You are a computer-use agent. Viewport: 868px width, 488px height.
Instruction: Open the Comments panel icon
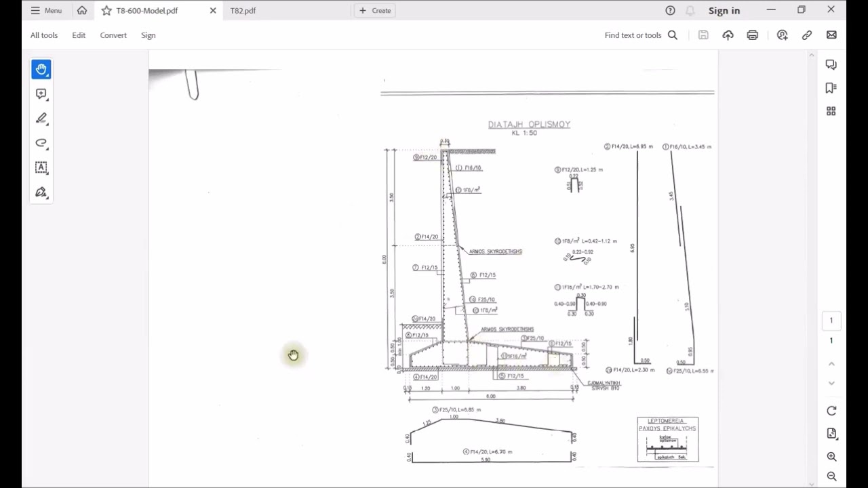[x=831, y=64]
